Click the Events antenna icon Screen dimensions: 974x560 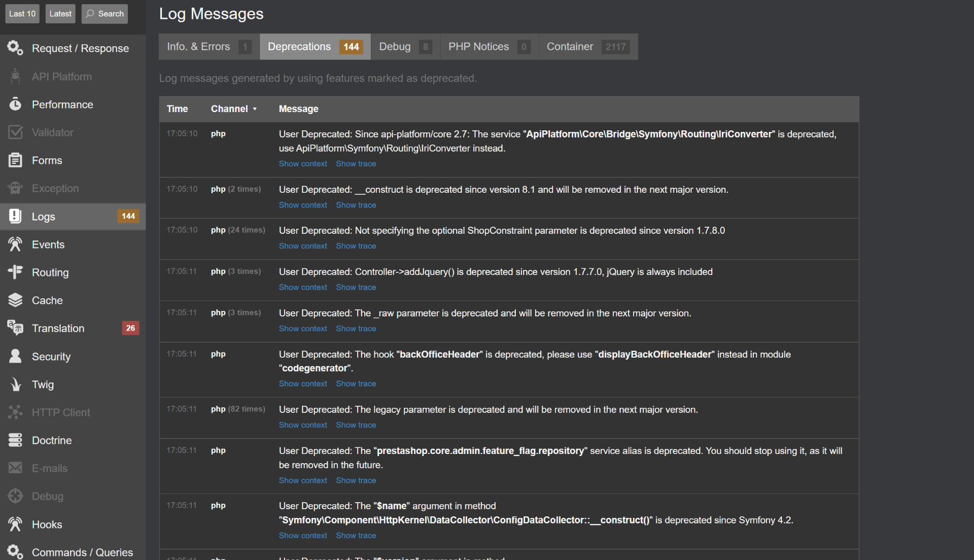coord(15,244)
